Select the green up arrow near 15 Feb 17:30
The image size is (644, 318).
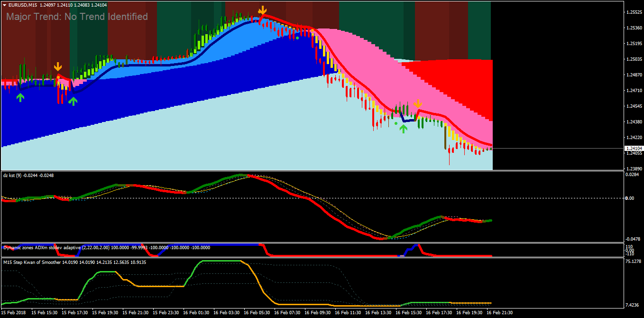click(x=73, y=101)
